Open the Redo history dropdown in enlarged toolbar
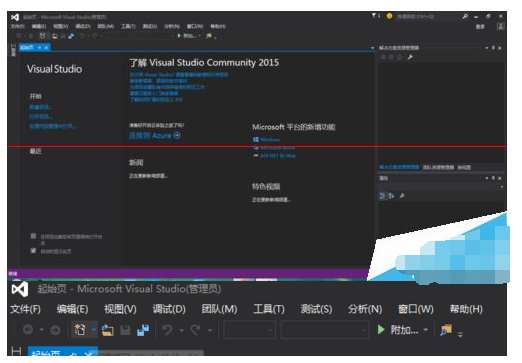This screenshot has height=363, width=522. click(210, 330)
